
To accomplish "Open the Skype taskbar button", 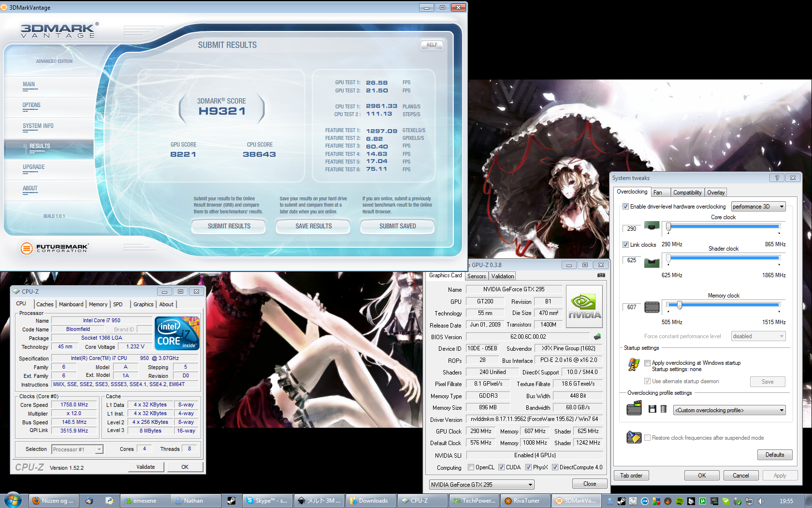I will coord(267,501).
